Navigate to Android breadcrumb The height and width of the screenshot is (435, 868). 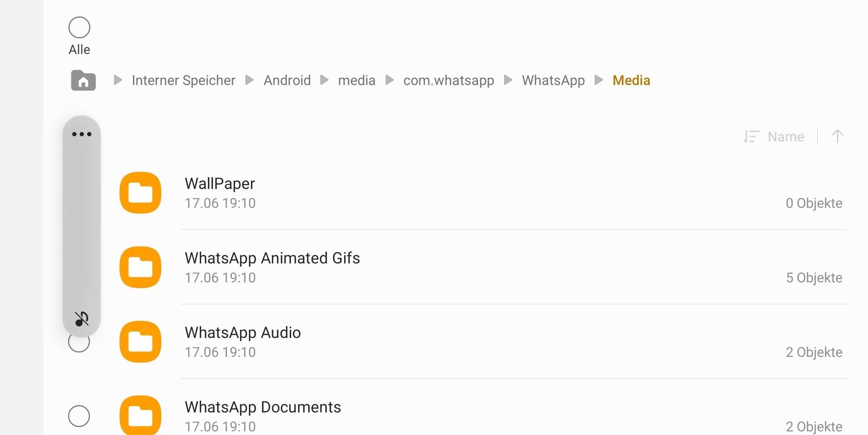coord(287,80)
